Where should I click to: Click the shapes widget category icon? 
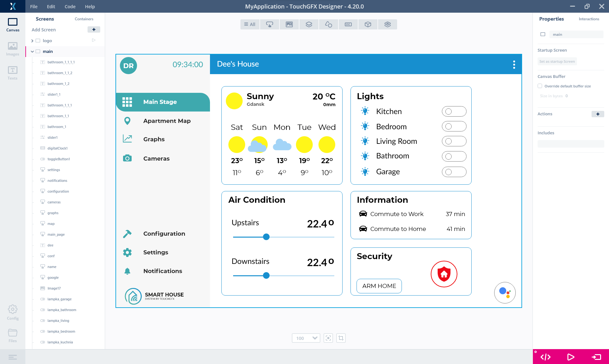coord(329,24)
